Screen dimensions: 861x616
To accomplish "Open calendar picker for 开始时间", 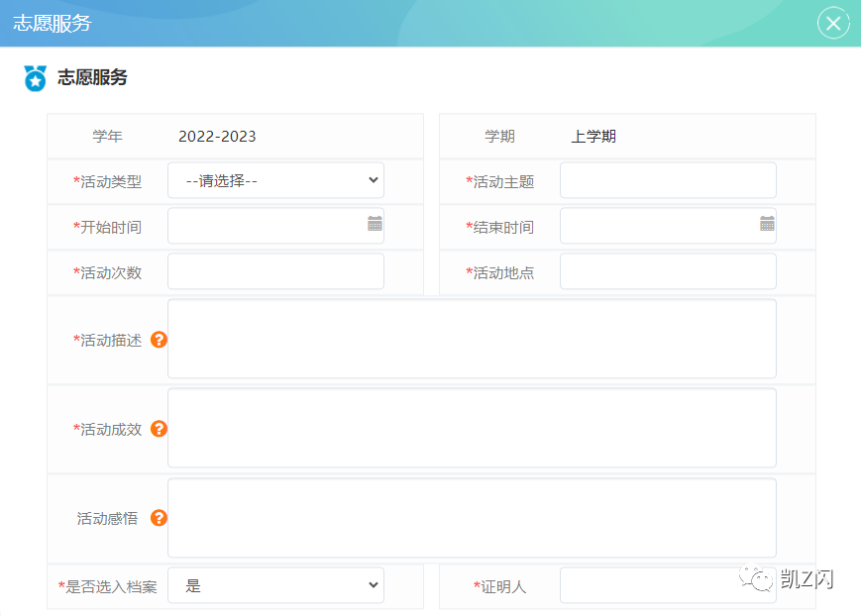I will [375, 225].
